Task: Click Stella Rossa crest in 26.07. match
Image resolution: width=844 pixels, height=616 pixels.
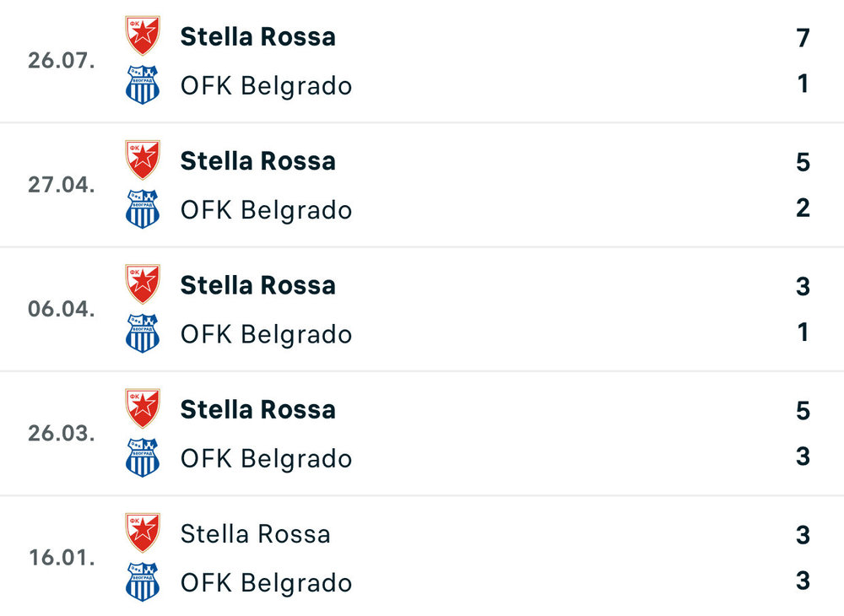Action: 142,36
